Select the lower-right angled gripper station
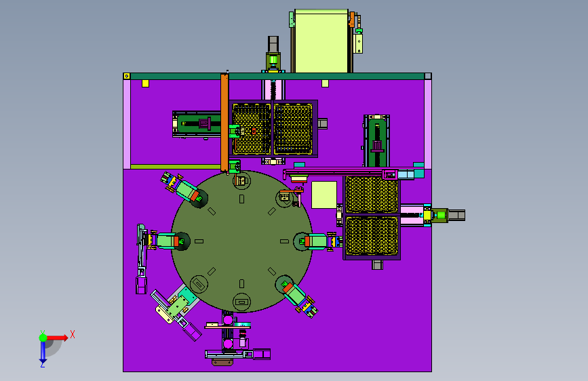Viewport: 588px width, 381px height. coord(297,296)
